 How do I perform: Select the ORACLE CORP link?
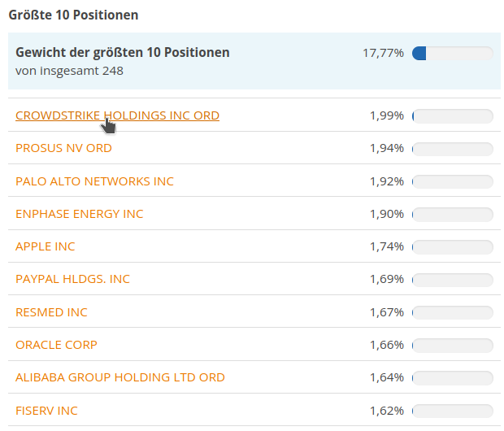[56, 345]
